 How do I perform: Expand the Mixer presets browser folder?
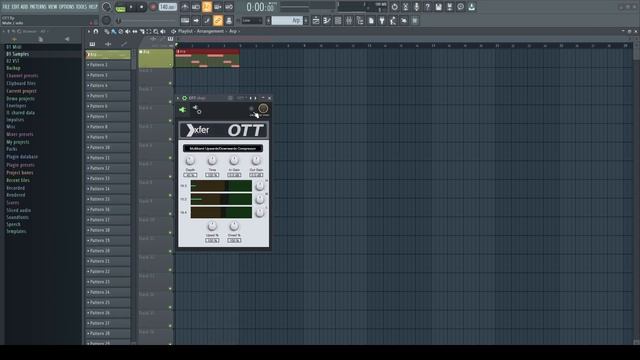(20, 134)
